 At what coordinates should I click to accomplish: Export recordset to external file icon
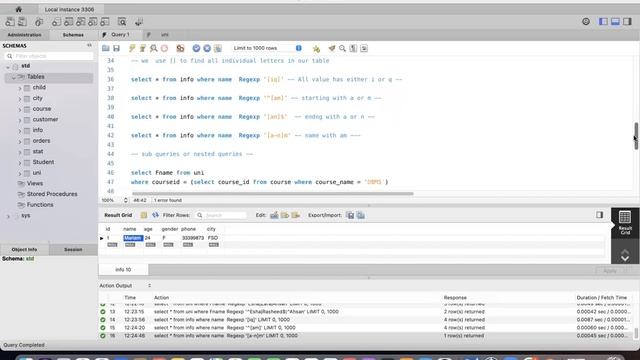pyautogui.click(x=350, y=215)
